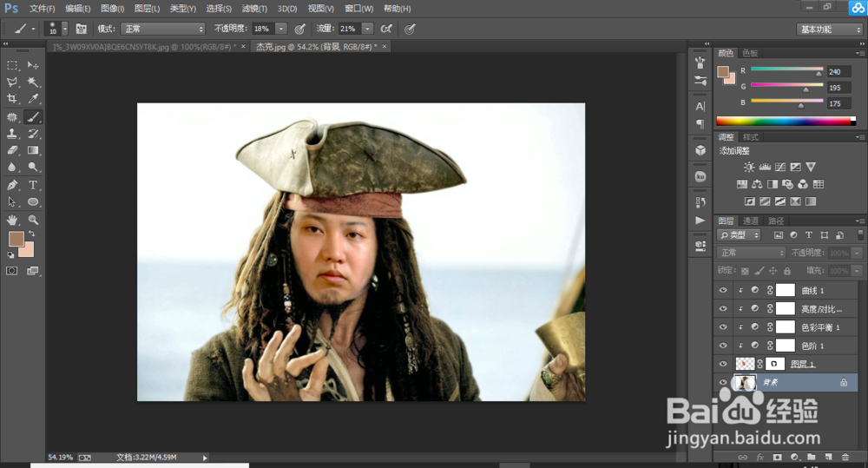Switch to the 样式 tab
Image resolution: width=868 pixels, height=468 pixels.
750,137
